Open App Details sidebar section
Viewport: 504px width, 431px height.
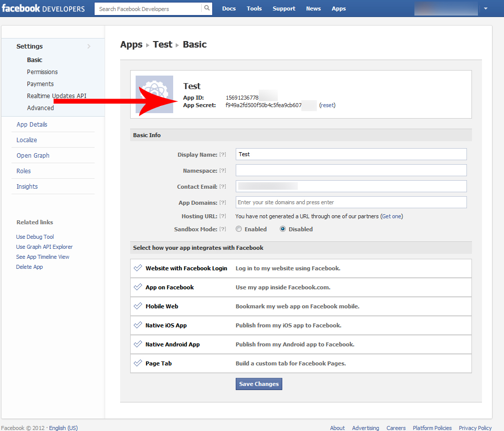32,125
